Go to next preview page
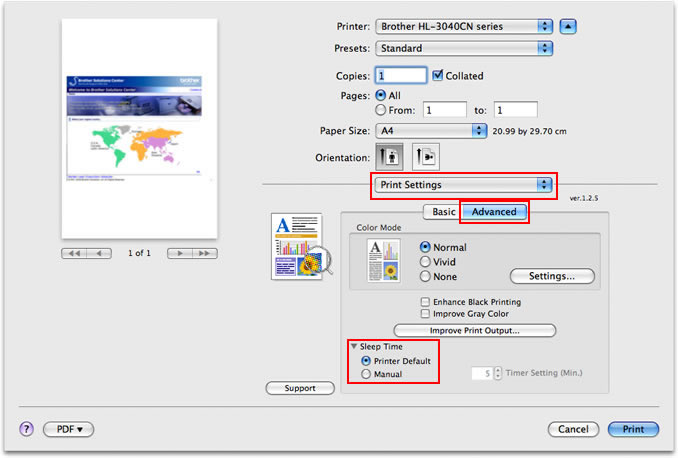This screenshot has height=458, width=678. (x=180, y=253)
